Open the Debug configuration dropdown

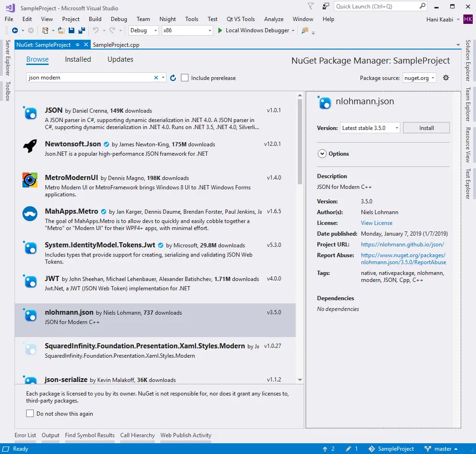click(x=144, y=30)
